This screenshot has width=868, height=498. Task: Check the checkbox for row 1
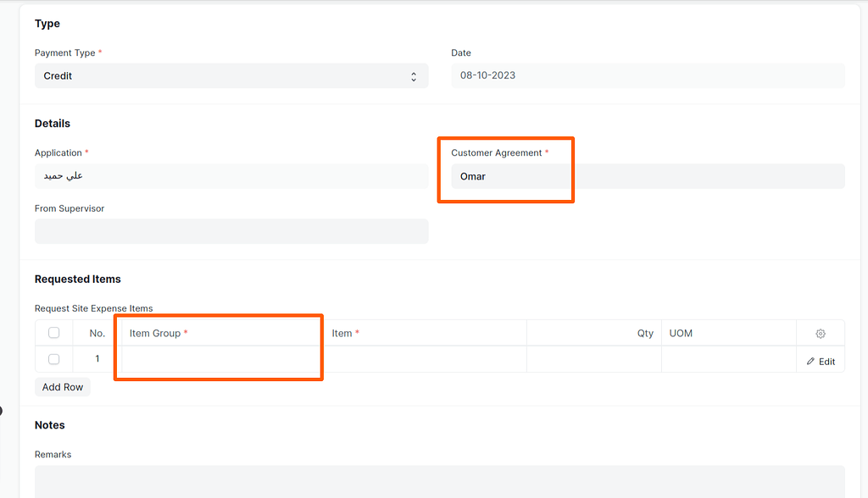[53, 359]
